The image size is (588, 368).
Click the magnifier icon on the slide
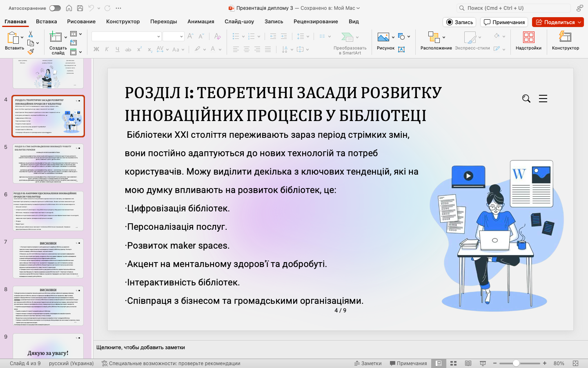click(526, 99)
